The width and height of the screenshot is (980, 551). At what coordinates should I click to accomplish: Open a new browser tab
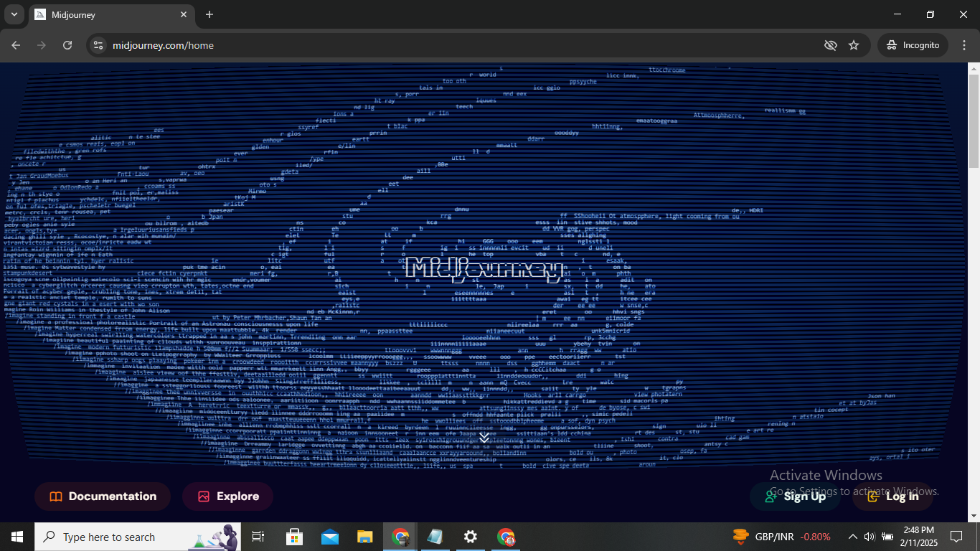click(209, 14)
